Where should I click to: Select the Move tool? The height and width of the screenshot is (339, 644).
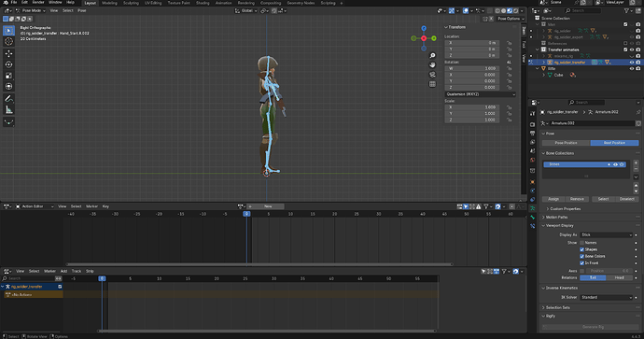coord(8,54)
